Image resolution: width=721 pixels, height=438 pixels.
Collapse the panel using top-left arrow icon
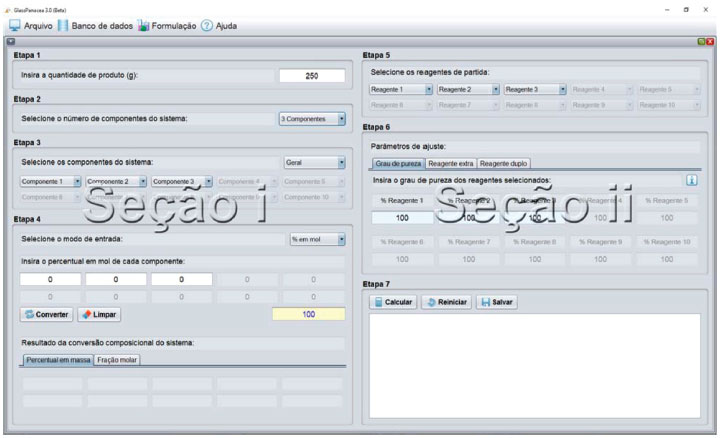click(11, 41)
